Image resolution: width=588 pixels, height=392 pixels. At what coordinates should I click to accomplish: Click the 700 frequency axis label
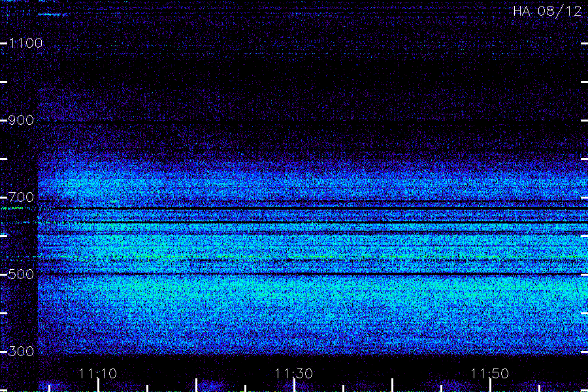pos(21,197)
